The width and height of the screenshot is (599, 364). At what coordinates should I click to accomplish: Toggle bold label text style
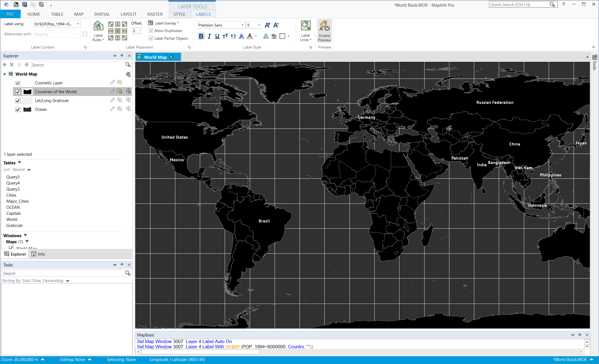tap(201, 36)
